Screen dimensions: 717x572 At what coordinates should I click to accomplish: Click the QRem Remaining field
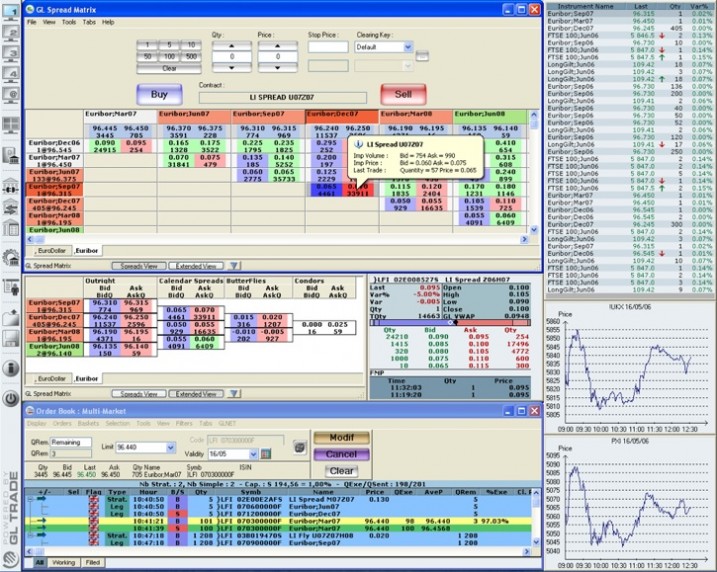coord(70,442)
